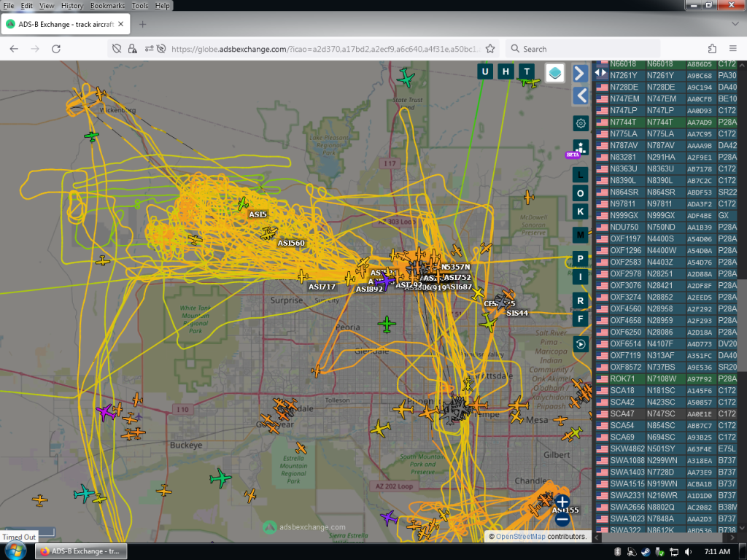747x560 pixels.
Task: Select the SWA1088 row
Action: tap(666, 461)
